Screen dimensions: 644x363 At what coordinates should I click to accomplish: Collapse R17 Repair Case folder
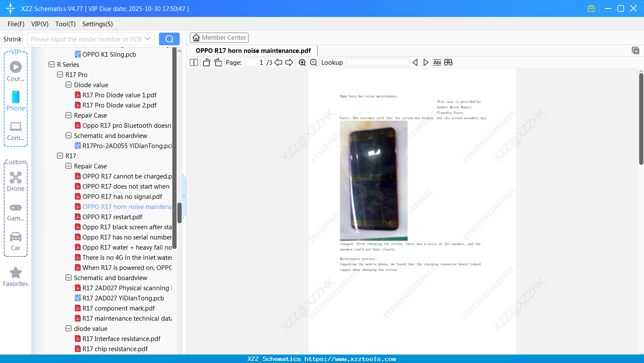pyautogui.click(x=69, y=166)
